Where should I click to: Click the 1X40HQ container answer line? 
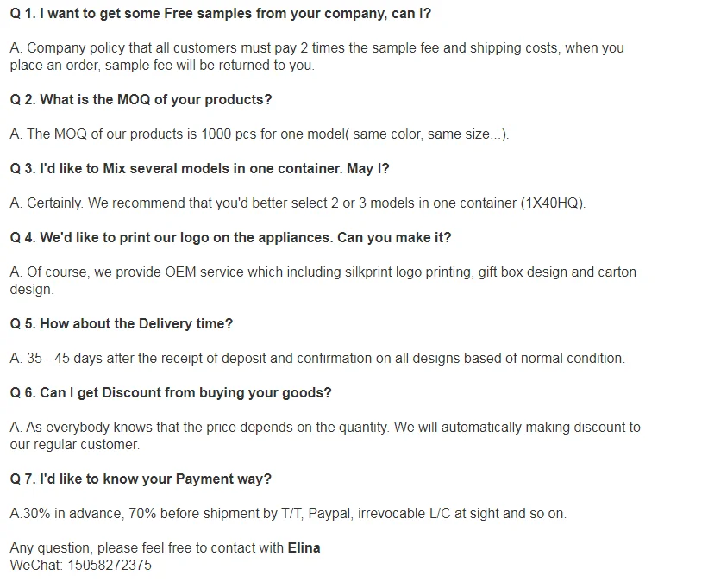point(298,203)
